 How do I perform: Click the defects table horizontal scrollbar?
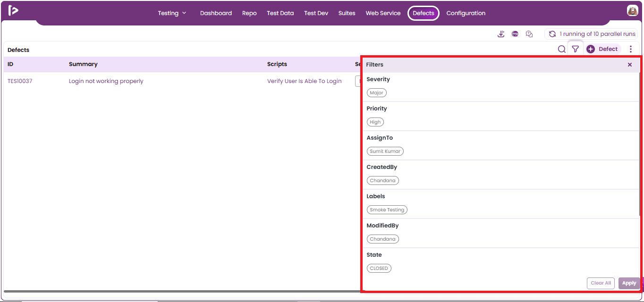[182, 292]
